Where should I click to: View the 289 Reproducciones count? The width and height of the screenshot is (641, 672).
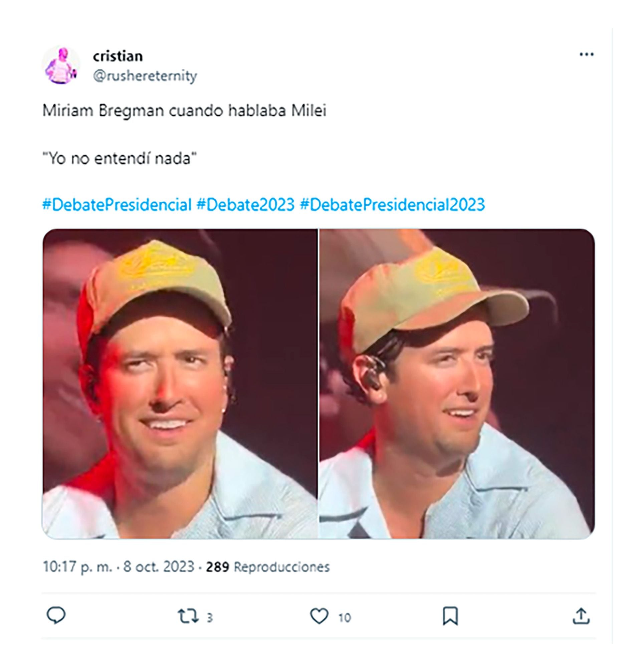pyautogui.click(x=267, y=566)
